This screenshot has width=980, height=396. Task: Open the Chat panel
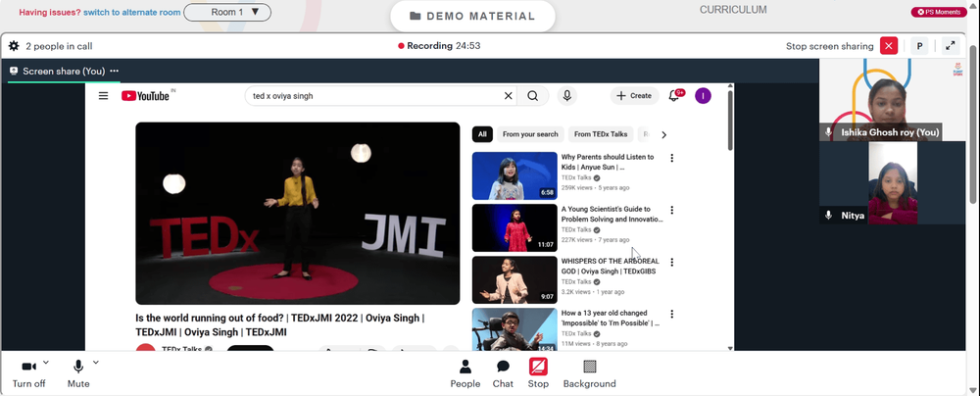503,374
